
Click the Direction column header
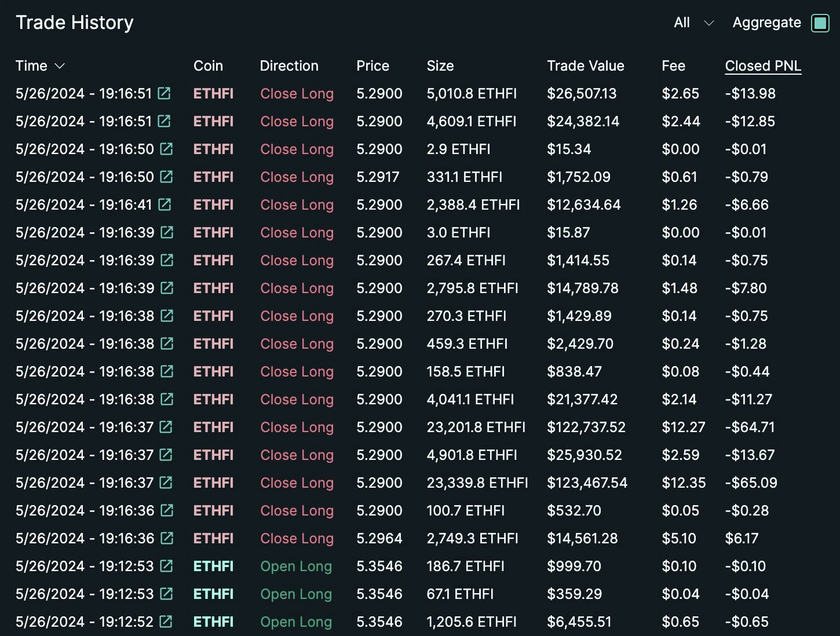click(x=289, y=66)
